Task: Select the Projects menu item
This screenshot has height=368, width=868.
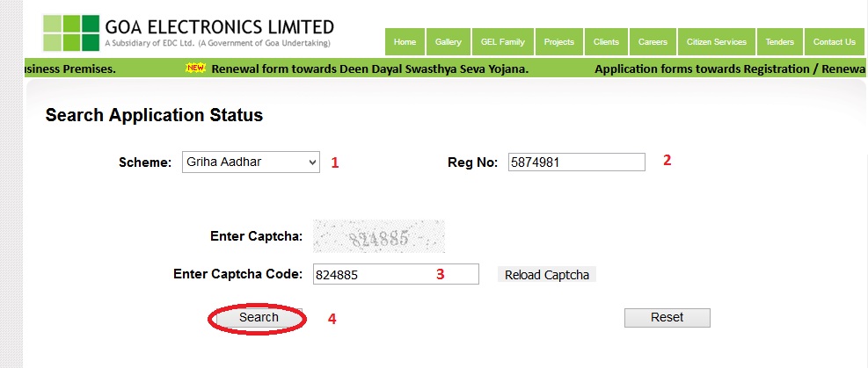Action: pos(559,42)
